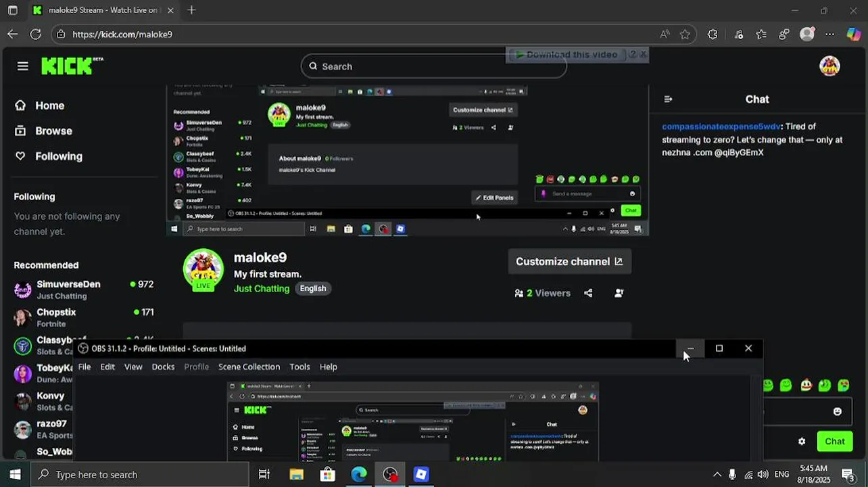The width and height of the screenshot is (868, 487).
Task: Open chat settings gear icon
Action: coord(802,442)
